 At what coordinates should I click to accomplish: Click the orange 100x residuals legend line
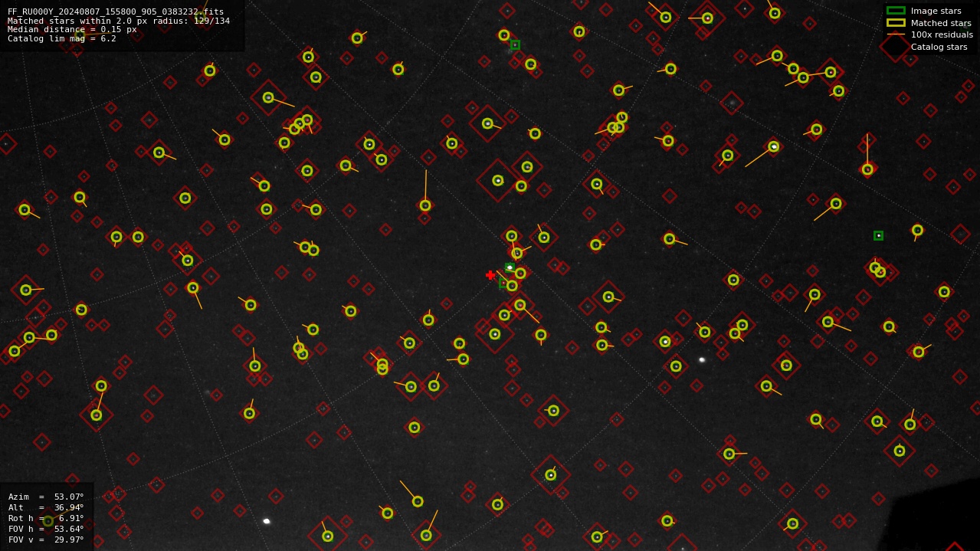click(x=896, y=34)
